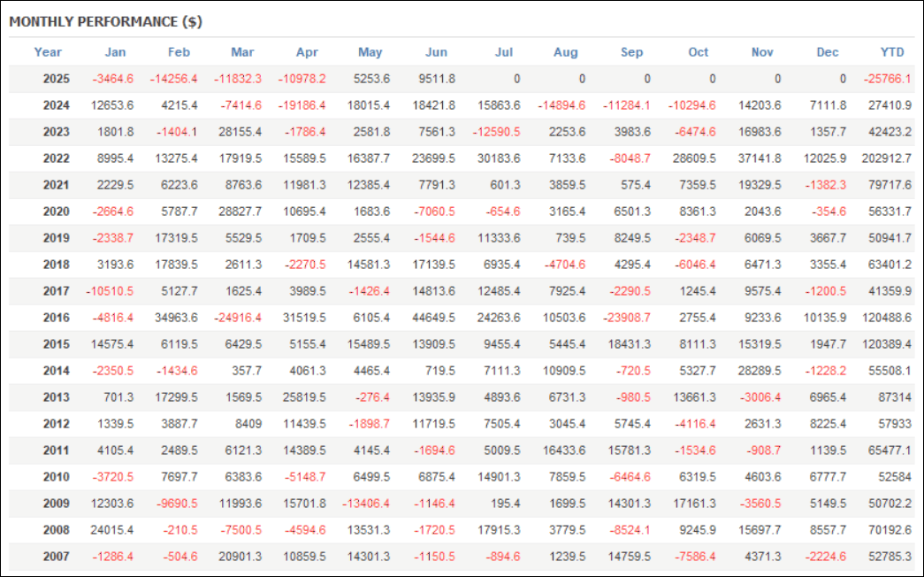
Task: Click 2015 Sep value 18431.3
Action: tap(630, 344)
